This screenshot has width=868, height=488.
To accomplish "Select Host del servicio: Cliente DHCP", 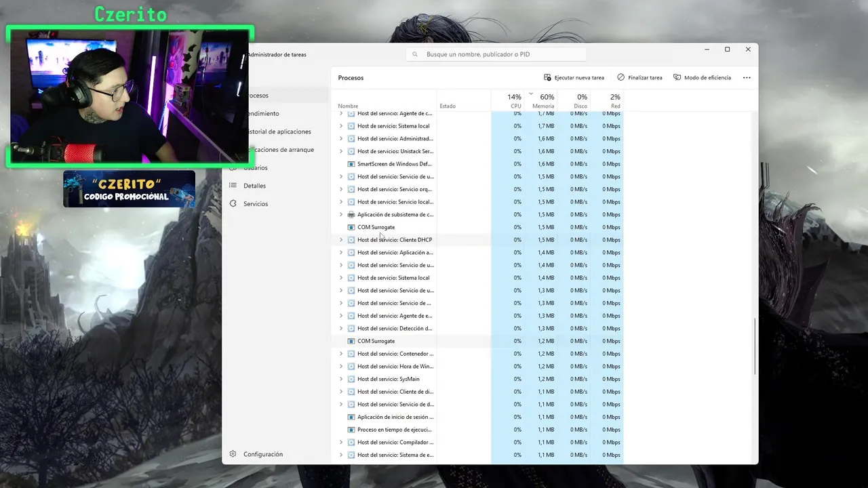I will [x=395, y=240].
